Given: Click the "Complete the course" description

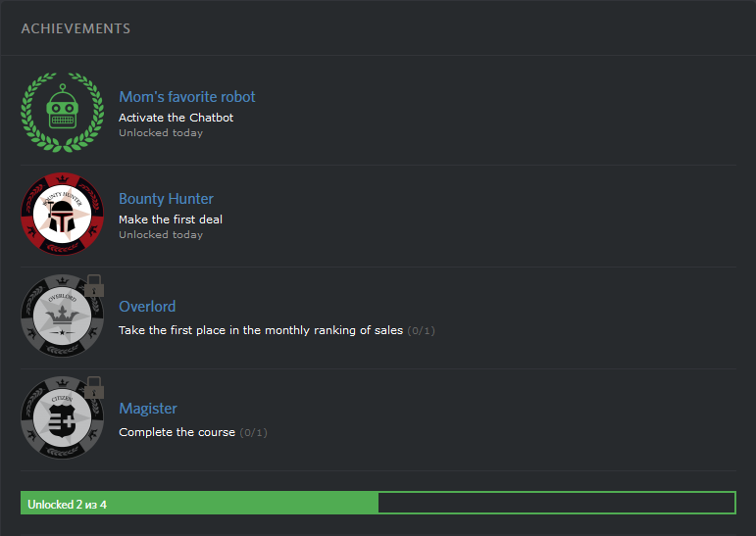Looking at the screenshot, I should coord(176,432).
